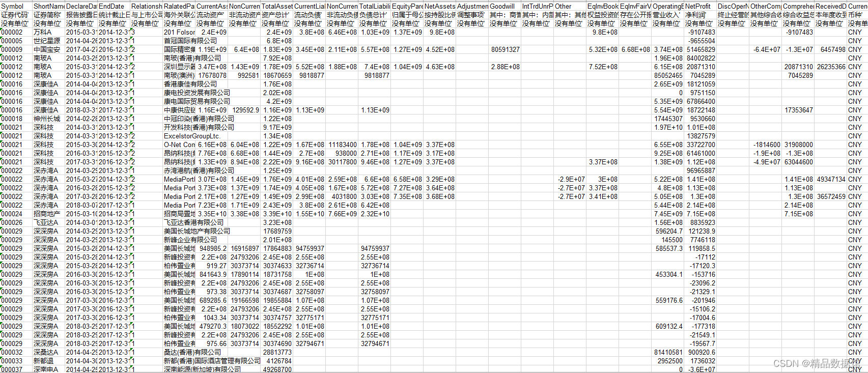Select the Symbol column header cell

click(x=16, y=6)
